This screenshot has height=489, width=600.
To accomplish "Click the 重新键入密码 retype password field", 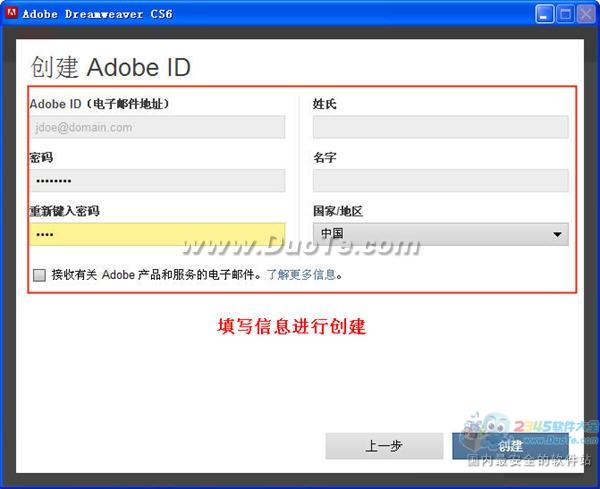I will pos(157,234).
